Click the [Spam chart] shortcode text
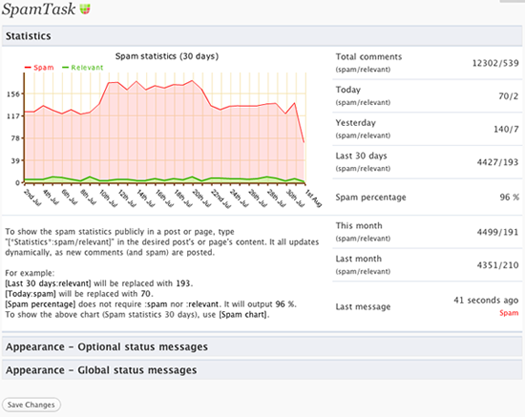This screenshot has height=417, width=525. [x=243, y=315]
